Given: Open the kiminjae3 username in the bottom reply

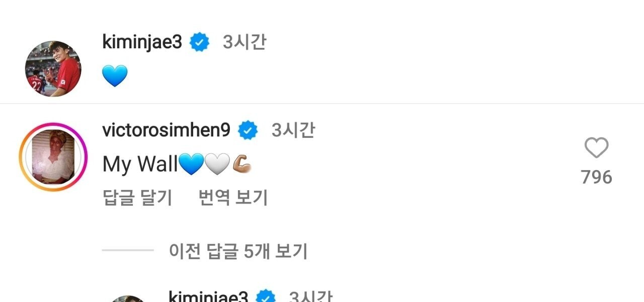Looking at the screenshot, I should 208,297.
